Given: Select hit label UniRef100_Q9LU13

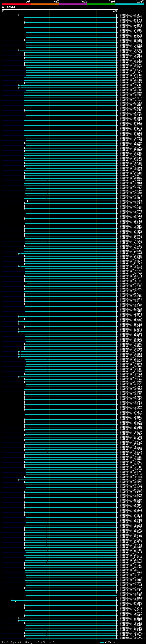Looking at the screenshot, I should [x=131, y=291].
